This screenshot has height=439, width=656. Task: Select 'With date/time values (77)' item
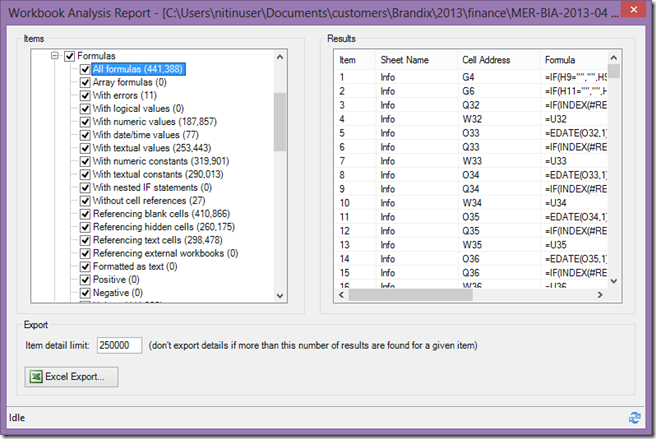pyautogui.click(x=146, y=135)
